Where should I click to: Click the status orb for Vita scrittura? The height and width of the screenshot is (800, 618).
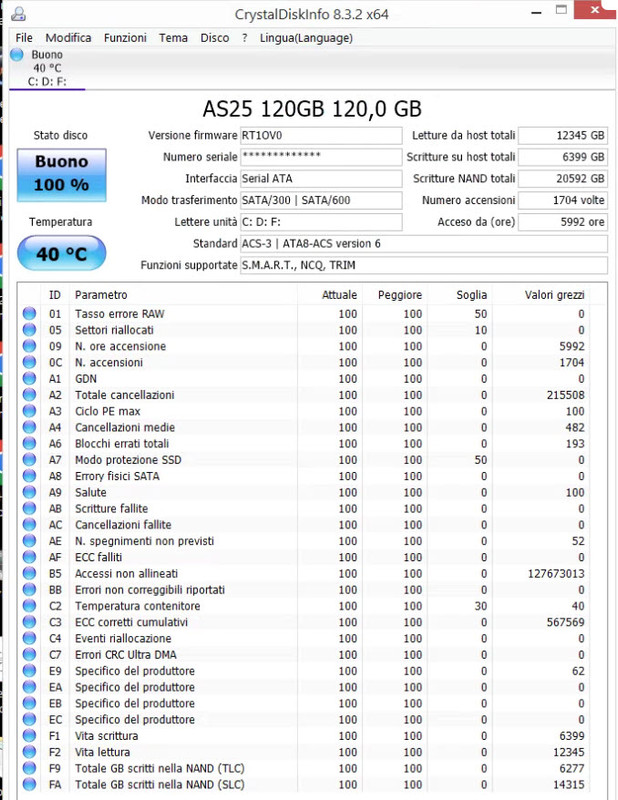click(29, 735)
